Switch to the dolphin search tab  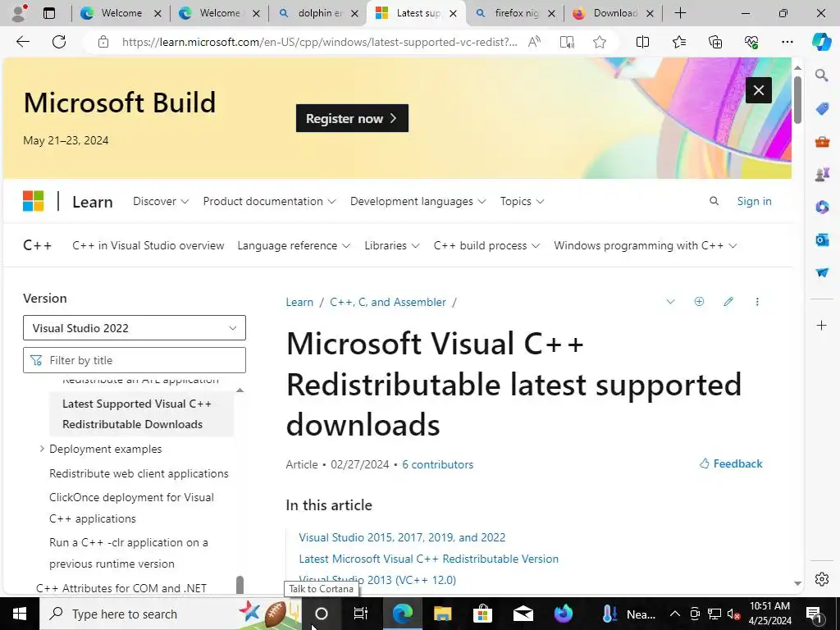pos(319,13)
